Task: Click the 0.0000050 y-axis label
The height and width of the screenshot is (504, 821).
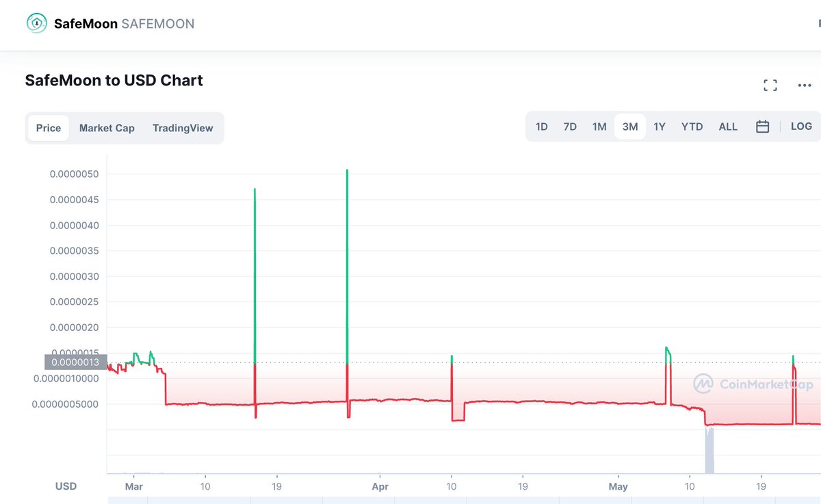Action: 74,174
